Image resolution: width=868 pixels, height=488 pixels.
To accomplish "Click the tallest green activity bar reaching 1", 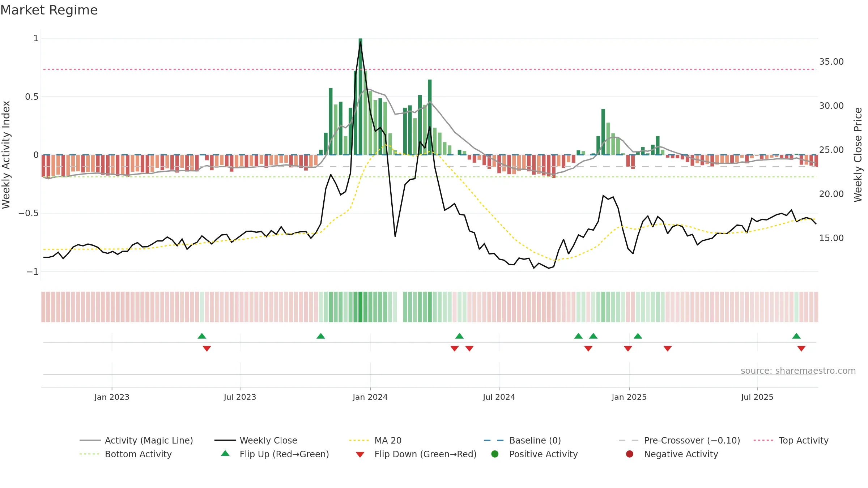I will pyautogui.click(x=361, y=97).
